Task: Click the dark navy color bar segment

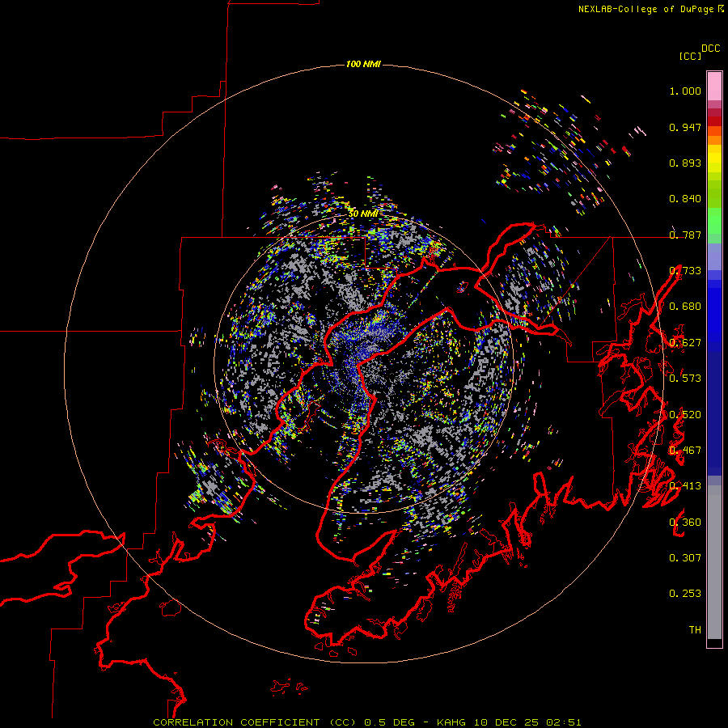Action: 714,413
